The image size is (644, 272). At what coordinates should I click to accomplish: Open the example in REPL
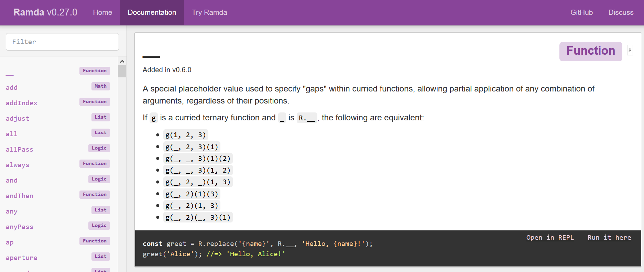coord(550,238)
